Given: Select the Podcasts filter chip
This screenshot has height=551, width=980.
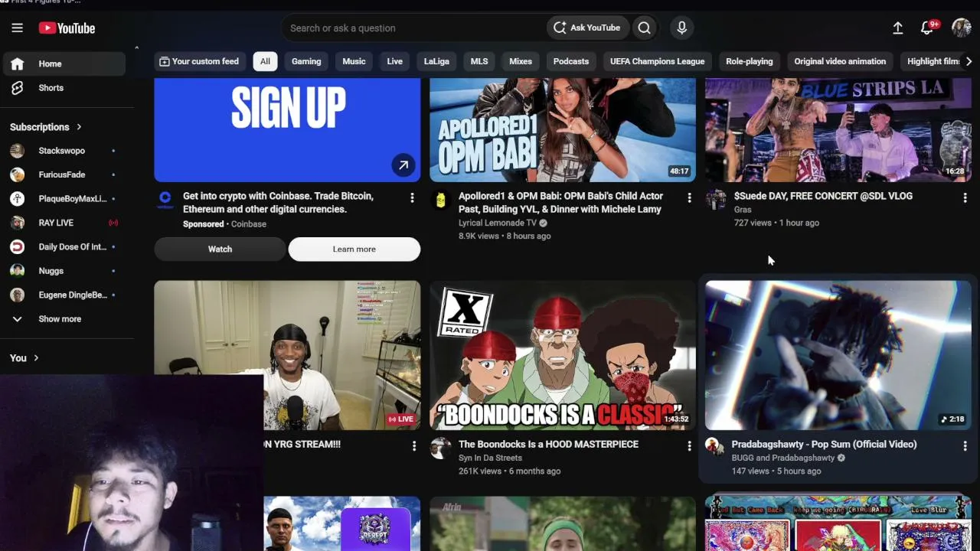Looking at the screenshot, I should (x=571, y=61).
